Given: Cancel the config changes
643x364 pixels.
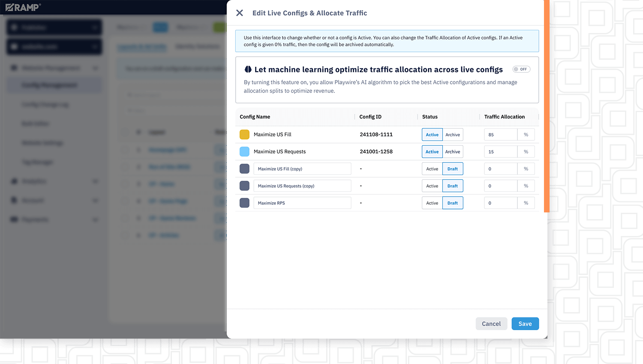Looking at the screenshot, I should pos(491,324).
